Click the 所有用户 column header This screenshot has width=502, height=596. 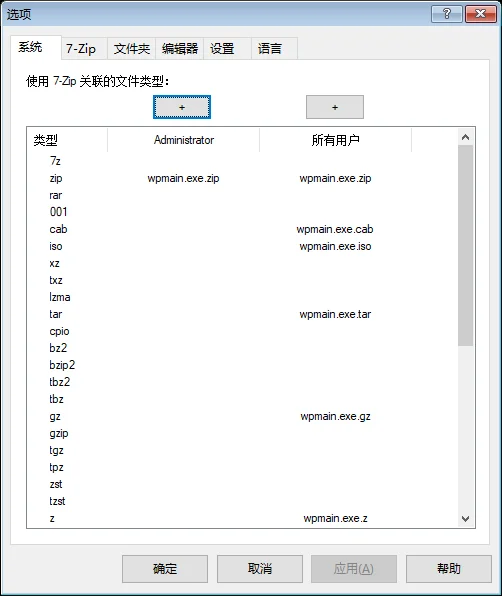coord(336,140)
